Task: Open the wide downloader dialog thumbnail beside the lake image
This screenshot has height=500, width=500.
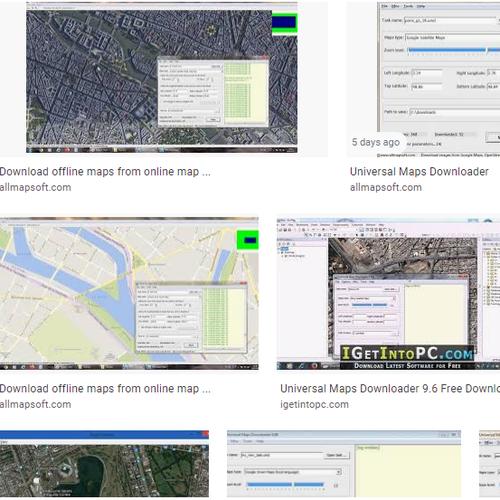Action: 344,464
